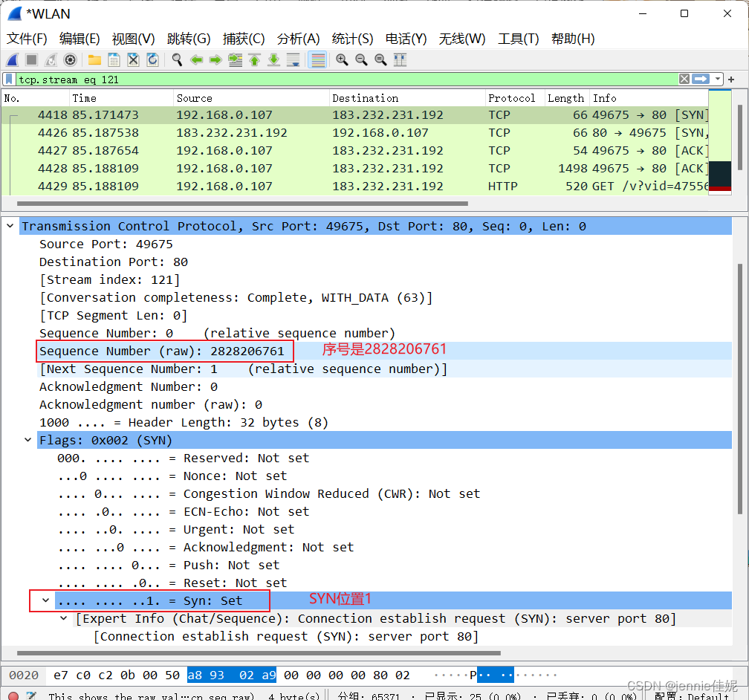The height and width of the screenshot is (700, 749).
Task: Click the 配置: Default profile in status bar
Action: [x=692, y=696]
